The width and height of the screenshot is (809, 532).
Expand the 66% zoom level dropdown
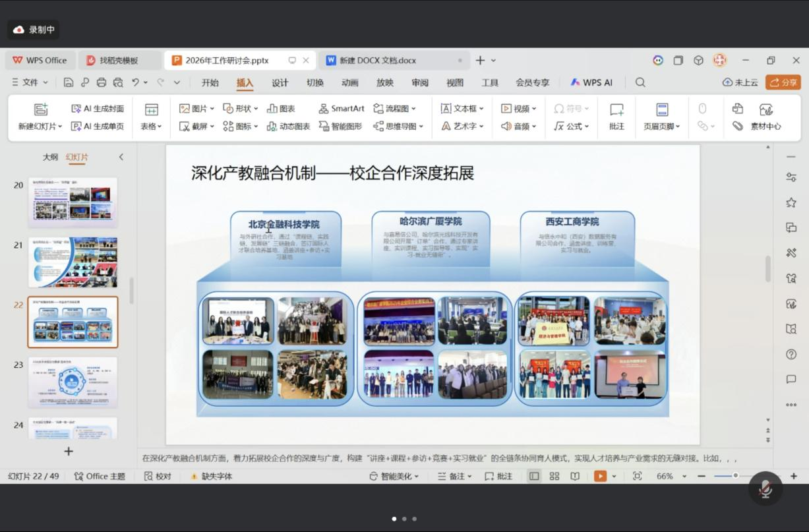(x=684, y=476)
